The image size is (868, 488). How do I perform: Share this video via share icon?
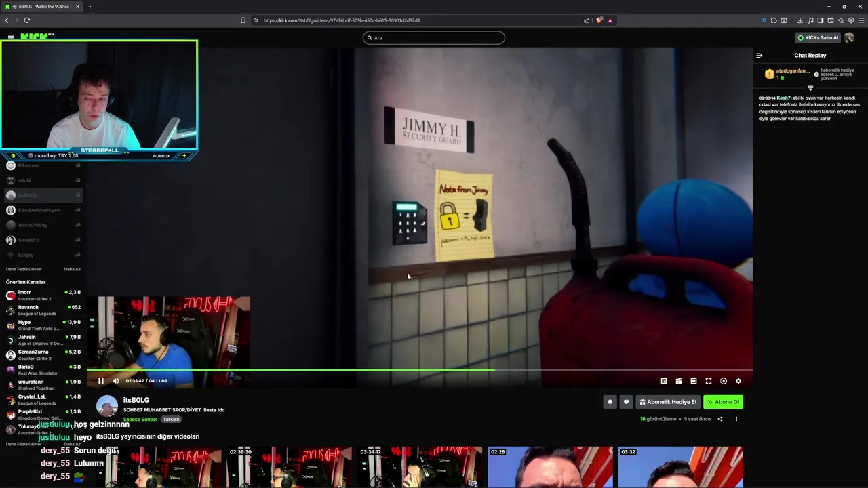click(x=720, y=419)
